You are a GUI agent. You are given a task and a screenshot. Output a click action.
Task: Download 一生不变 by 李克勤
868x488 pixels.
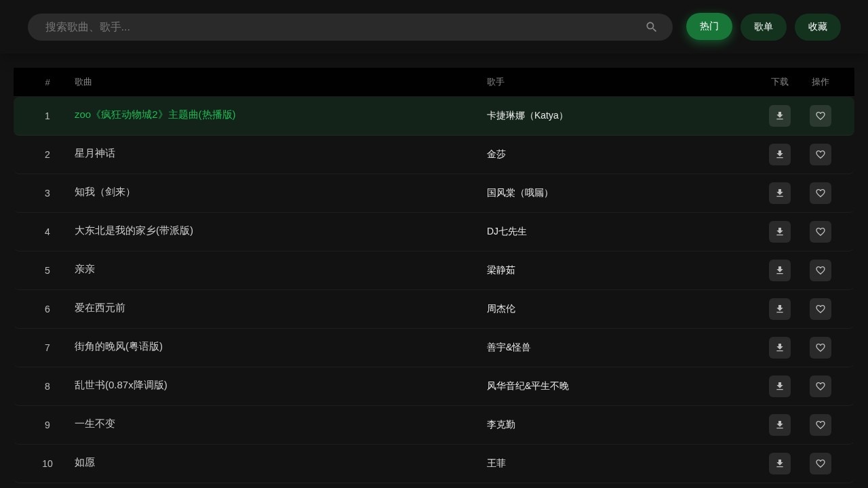pyautogui.click(x=780, y=425)
